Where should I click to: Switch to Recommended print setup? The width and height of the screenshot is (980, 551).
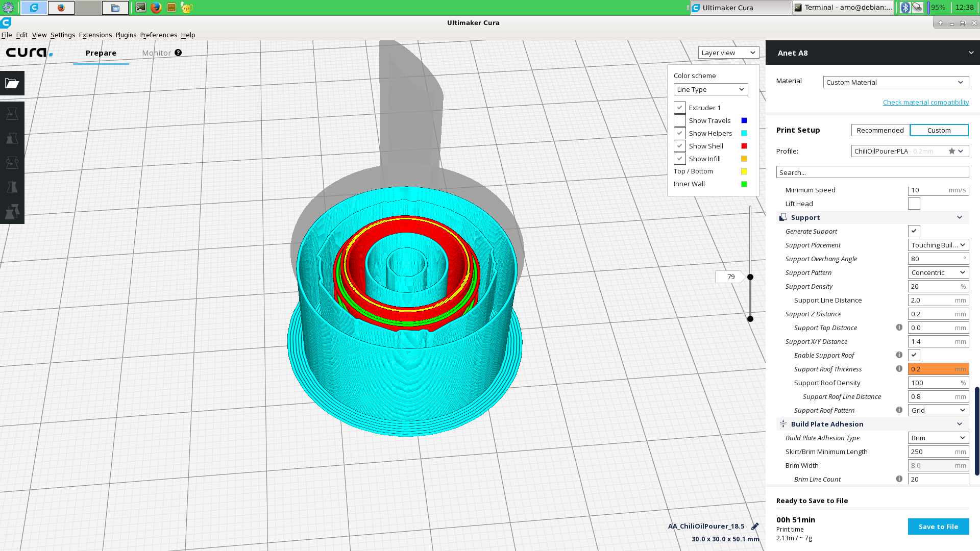click(x=880, y=130)
